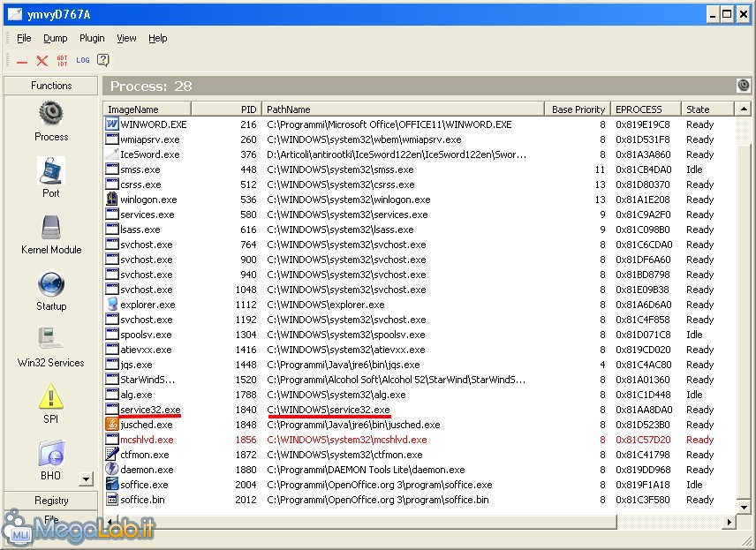Collapse the Functions panel header

click(x=51, y=86)
